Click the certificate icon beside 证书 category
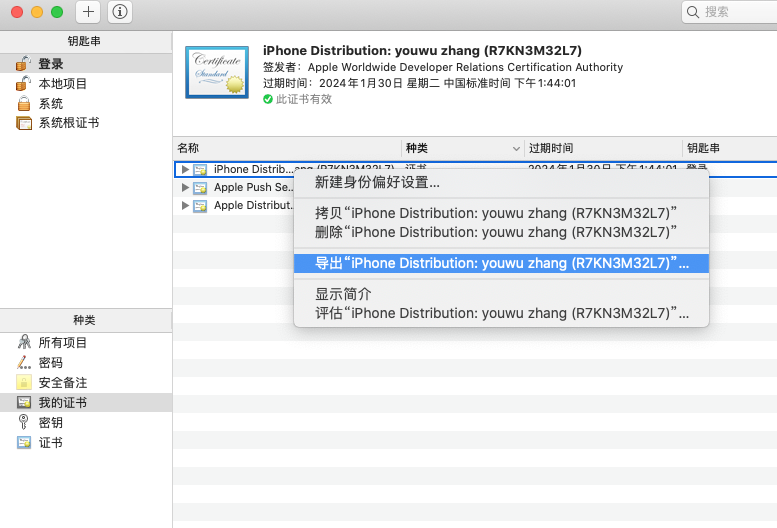This screenshot has height=528, width=777. [23, 442]
